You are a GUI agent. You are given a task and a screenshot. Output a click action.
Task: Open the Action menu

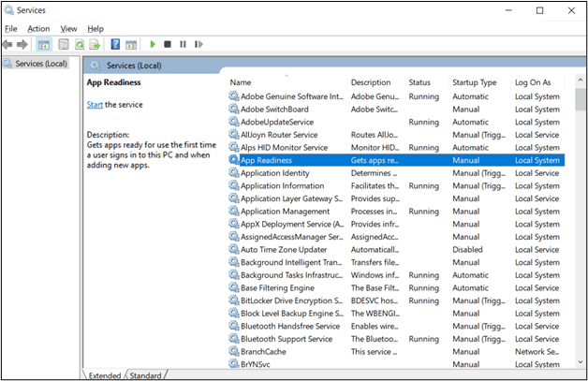38,29
